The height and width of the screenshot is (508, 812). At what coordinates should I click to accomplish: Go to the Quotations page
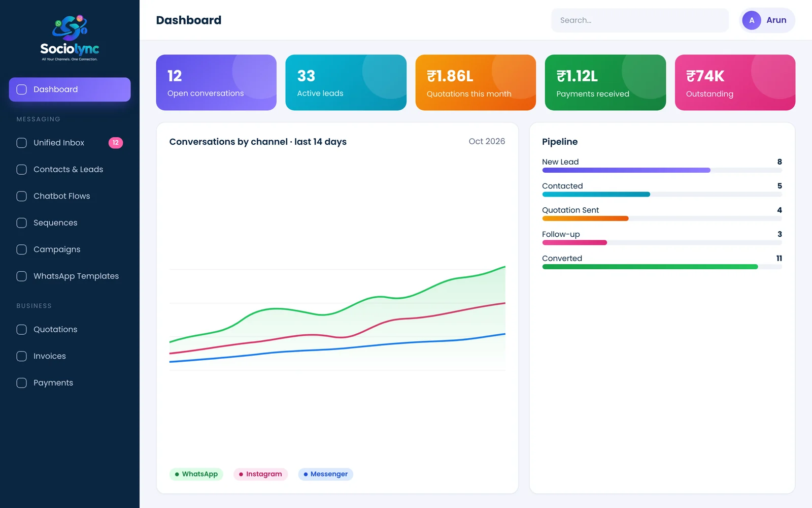coord(70,330)
